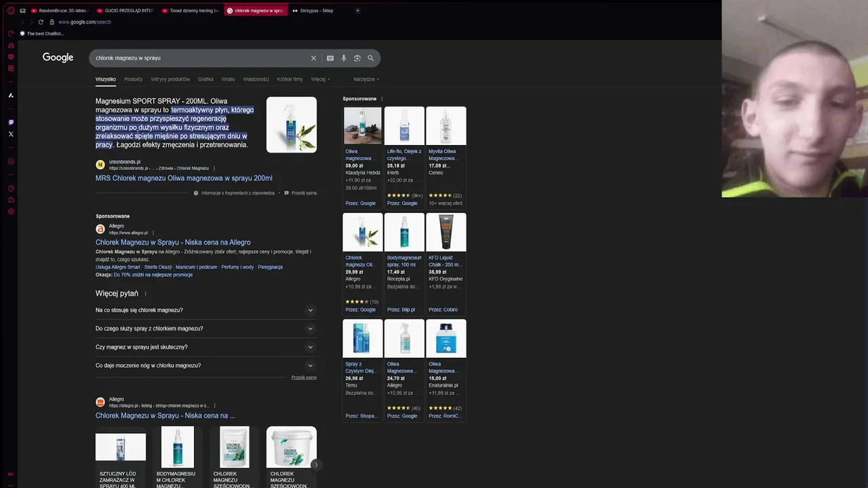Screen dimensions: 868x488
Task: Click the Allegro sponsored ad favicon
Action: [100, 229]
